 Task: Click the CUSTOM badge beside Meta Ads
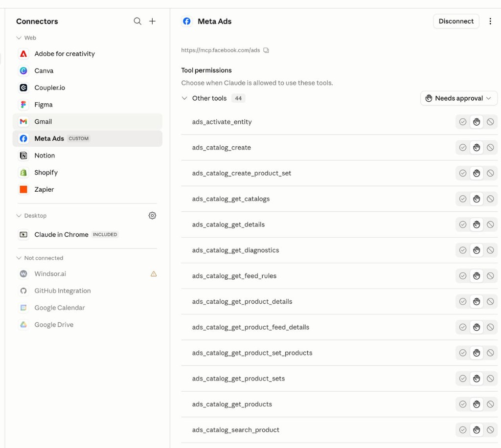pyautogui.click(x=79, y=138)
